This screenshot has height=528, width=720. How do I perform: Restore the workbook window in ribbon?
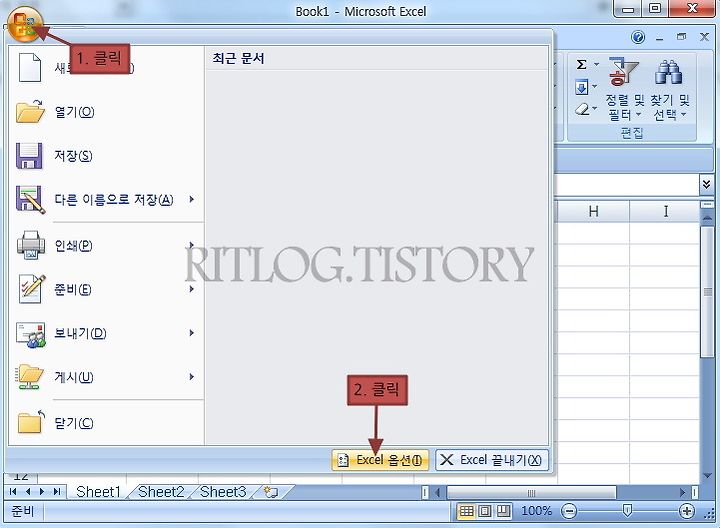[681, 37]
